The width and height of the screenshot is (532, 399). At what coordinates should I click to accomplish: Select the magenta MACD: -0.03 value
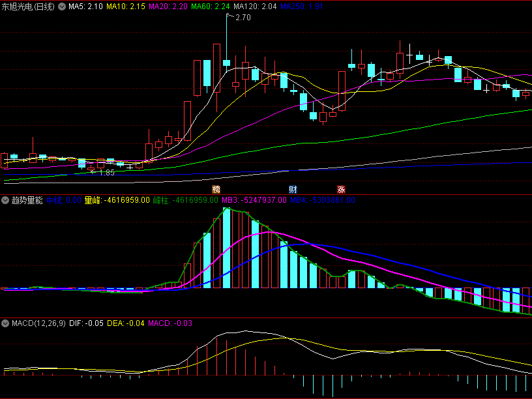click(170, 323)
